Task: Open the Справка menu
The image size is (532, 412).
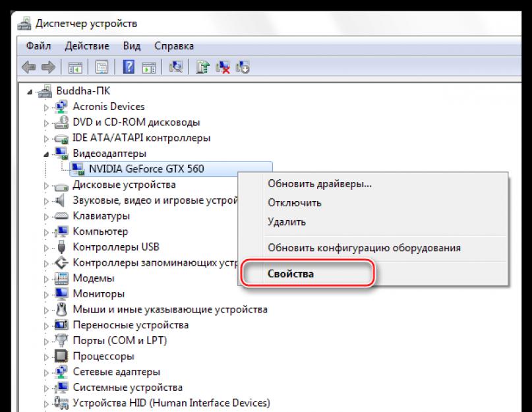Action: (x=174, y=46)
